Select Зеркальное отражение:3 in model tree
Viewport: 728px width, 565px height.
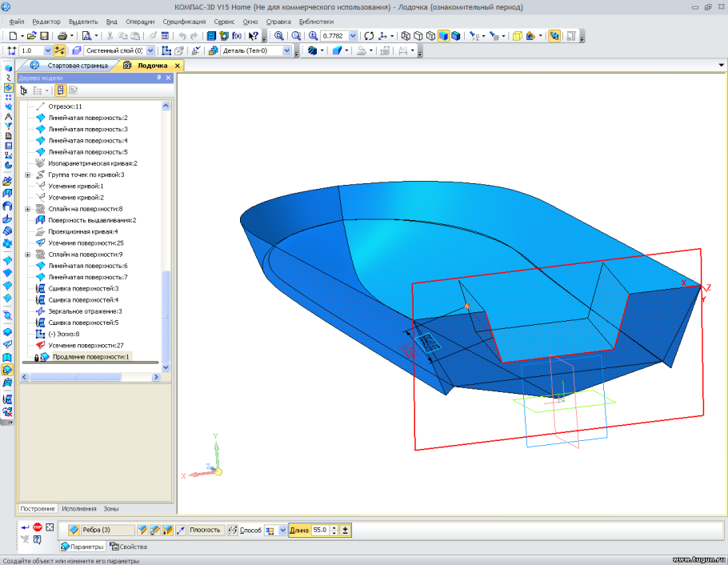pos(85,311)
